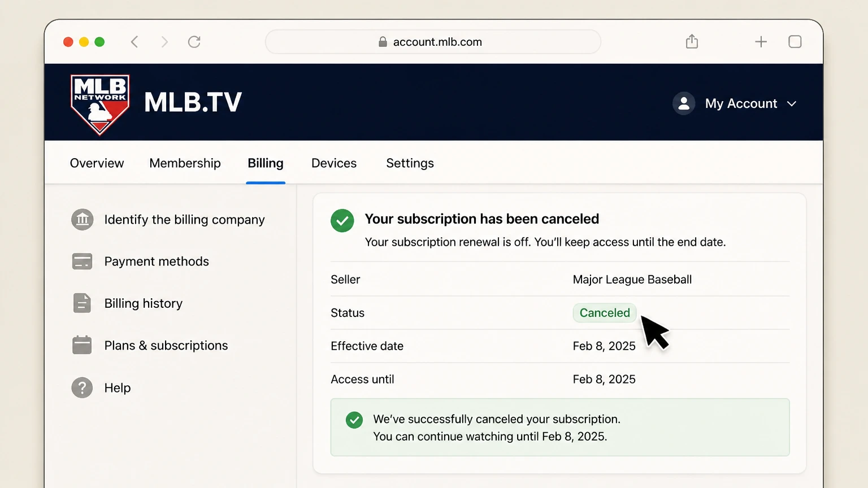Click the Status label

pyautogui.click(x=348, y=313)
